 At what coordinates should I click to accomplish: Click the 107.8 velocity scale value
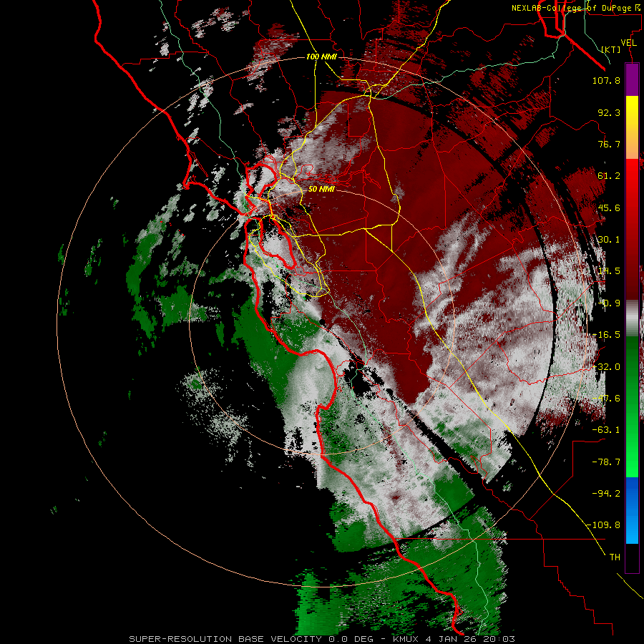(x=606, y=80)
